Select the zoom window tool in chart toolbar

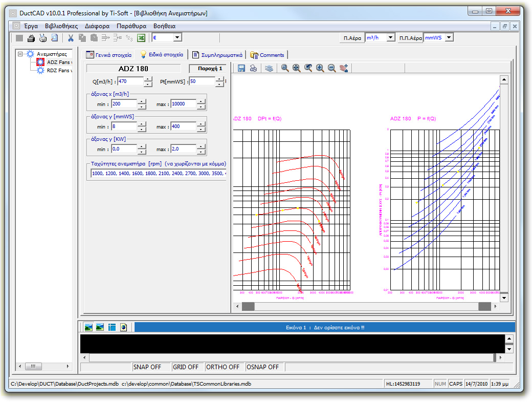(284, 68)
